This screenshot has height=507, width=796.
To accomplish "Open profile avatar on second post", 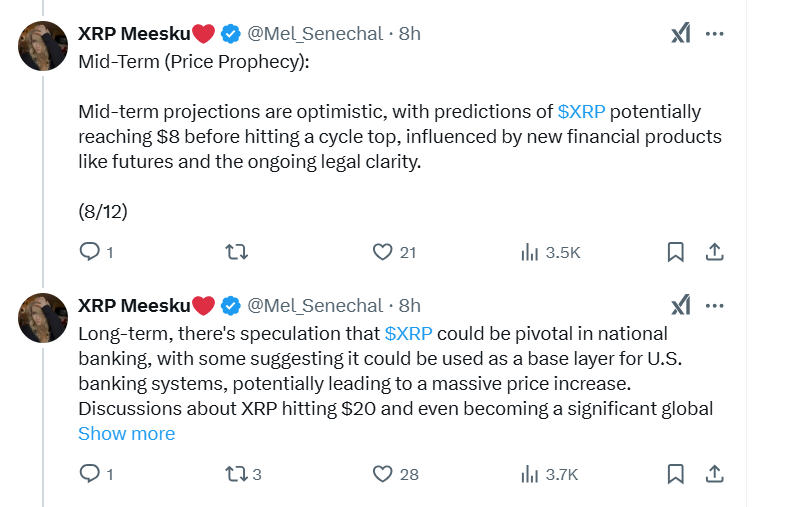I will tap(43, 318).
